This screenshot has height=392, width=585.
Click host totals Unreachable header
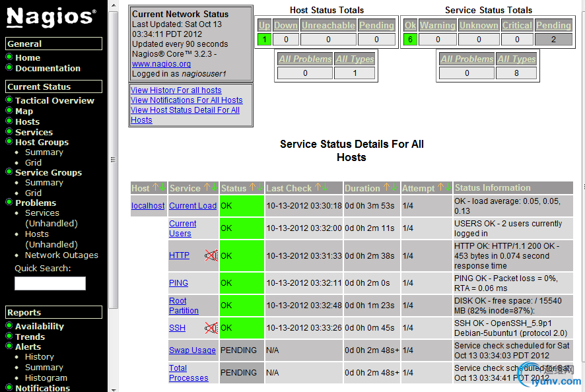(x=328, y=25)
